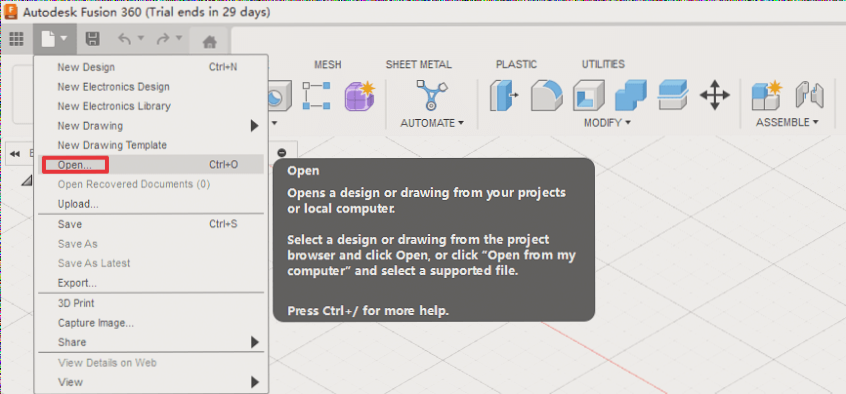Expand the File menu dropdown arrow
This screenshot has height=394, width=846.
click(64, 39)
